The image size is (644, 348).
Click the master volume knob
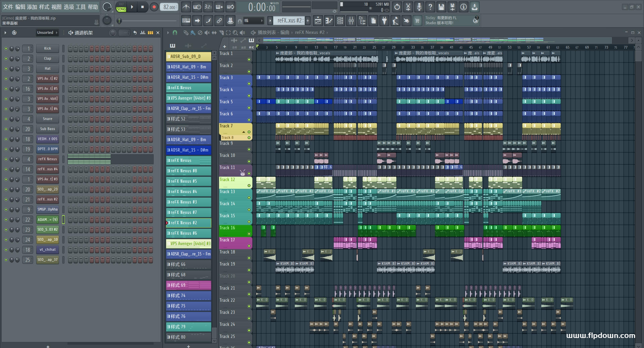click(x=107, y=7)
